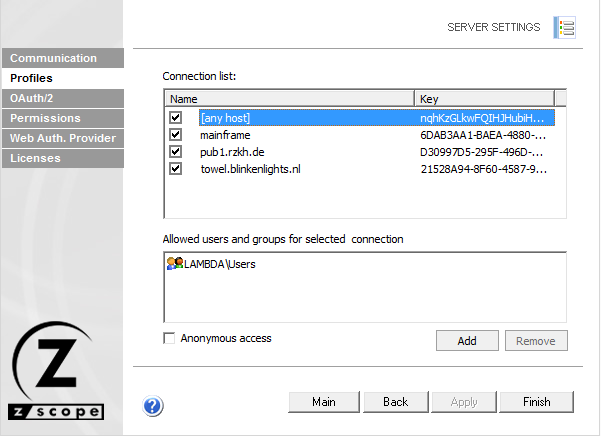
Task: Click the Back button
Action: coord(395,402)
